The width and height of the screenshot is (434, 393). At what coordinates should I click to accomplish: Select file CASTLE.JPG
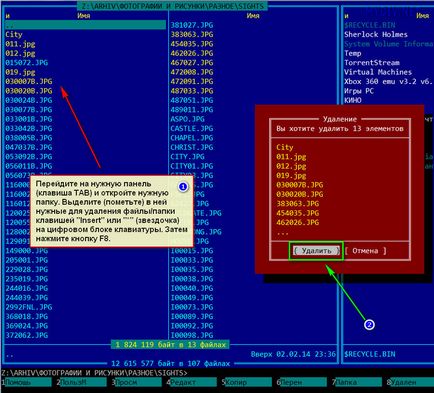point(192,128)
